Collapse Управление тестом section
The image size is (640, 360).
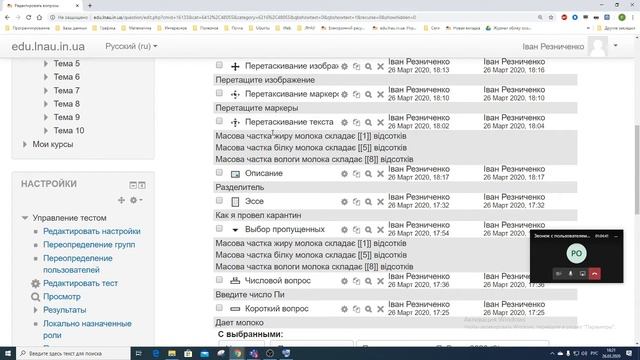click(25, 218)
